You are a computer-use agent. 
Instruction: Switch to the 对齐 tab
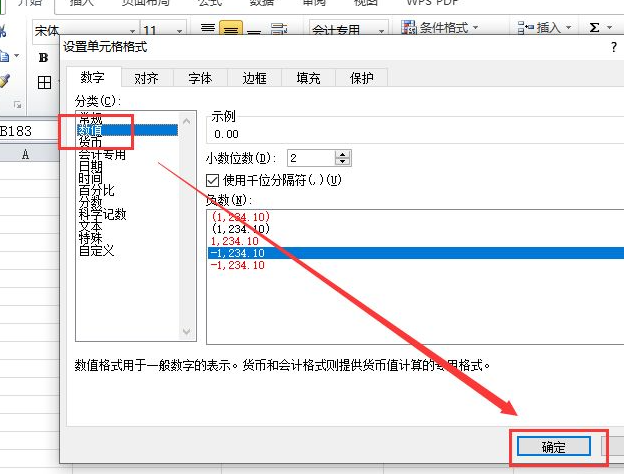[x=146, y=78]
